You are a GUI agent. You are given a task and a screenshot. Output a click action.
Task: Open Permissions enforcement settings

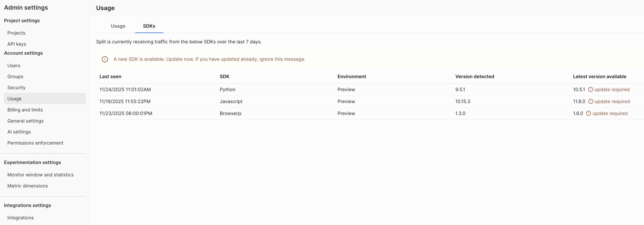(x=35, y=143)
